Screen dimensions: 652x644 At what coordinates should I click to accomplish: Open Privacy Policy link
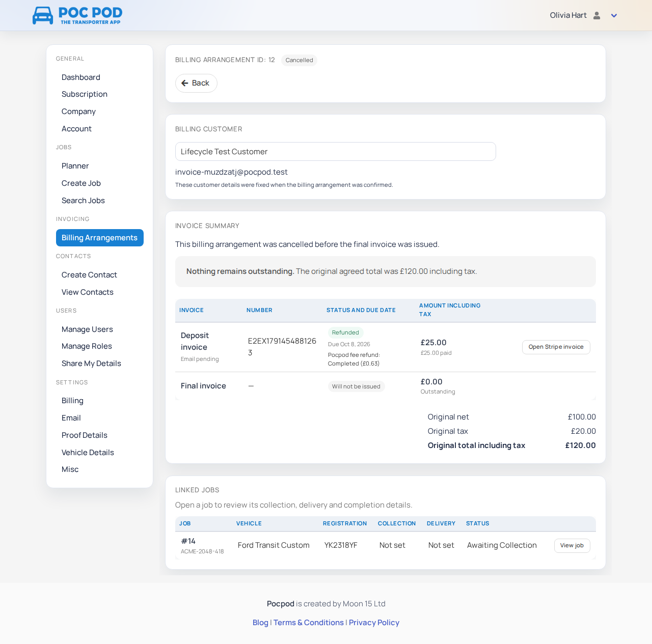point(374,623)
